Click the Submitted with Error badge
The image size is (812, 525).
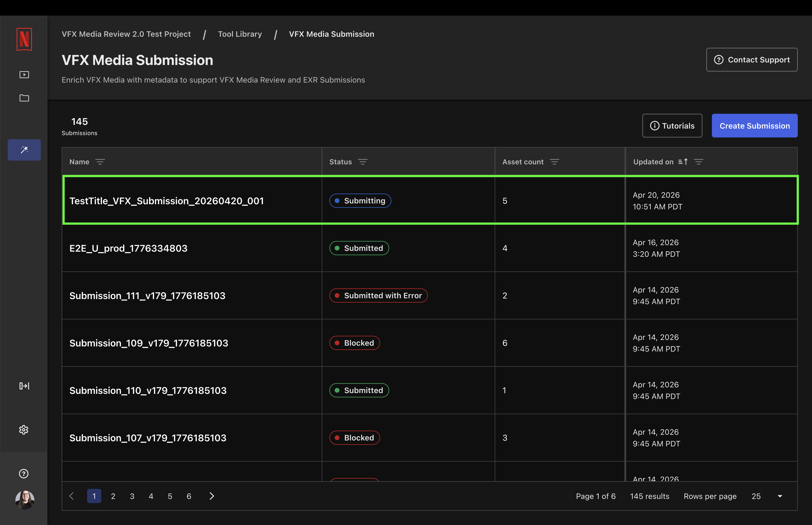[x=379, y=295]
